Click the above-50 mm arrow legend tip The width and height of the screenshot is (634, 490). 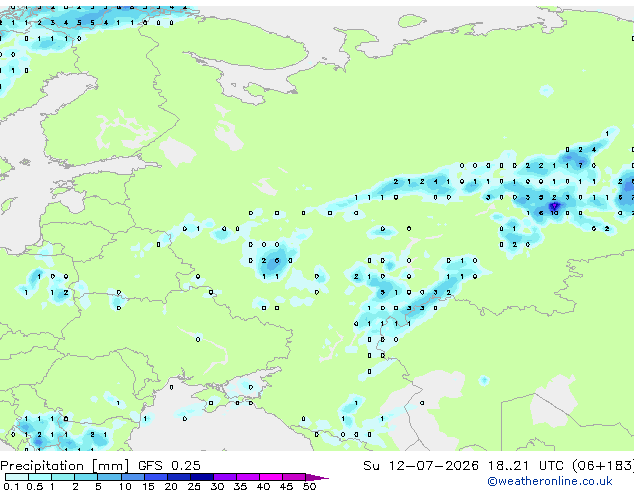(317, 477)
